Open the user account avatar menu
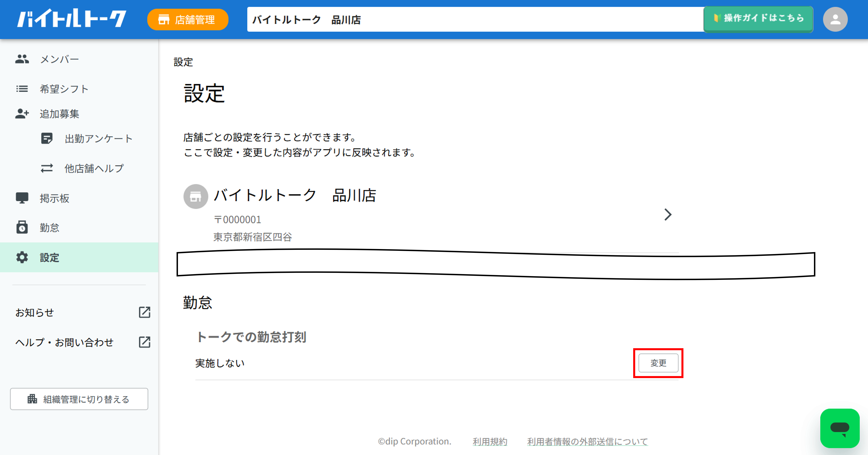Viewport: 868px width, 455px height. pos(835,20)
